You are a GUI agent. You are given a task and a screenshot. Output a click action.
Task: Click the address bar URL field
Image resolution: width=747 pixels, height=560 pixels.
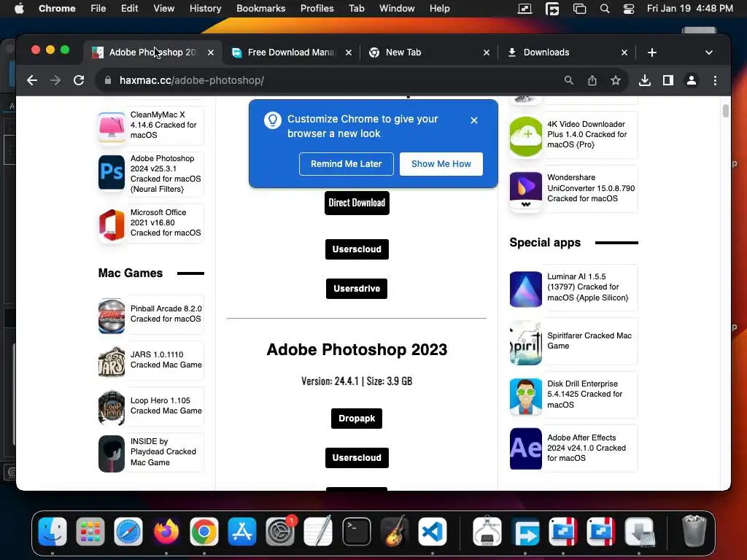[x=329, y=80]
